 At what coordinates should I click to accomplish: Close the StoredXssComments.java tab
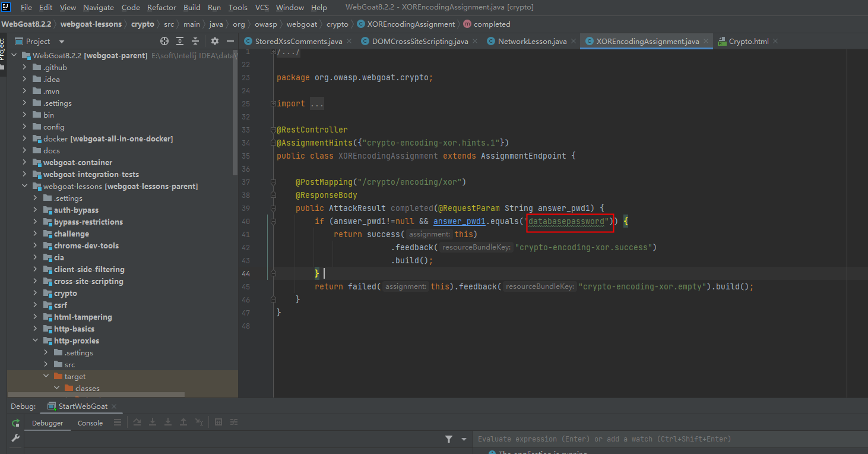point(349,41)
